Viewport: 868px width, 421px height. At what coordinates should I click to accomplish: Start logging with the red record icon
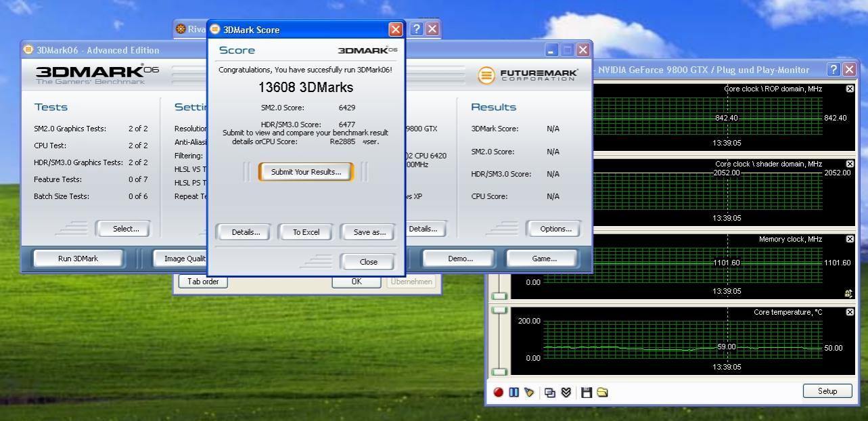[x=499, y=392]
